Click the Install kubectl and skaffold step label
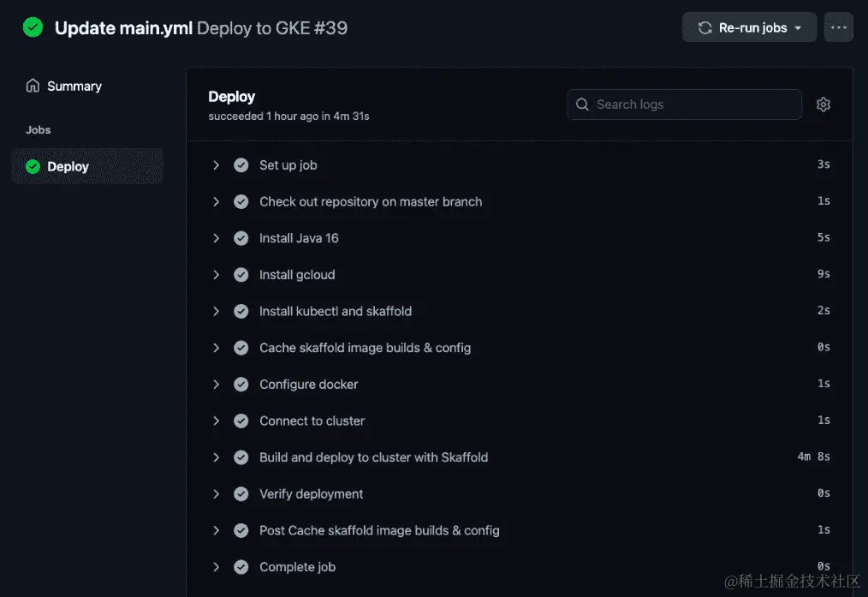Image resolution: width=868 pixels, height=597 pixels. [336, 311]
